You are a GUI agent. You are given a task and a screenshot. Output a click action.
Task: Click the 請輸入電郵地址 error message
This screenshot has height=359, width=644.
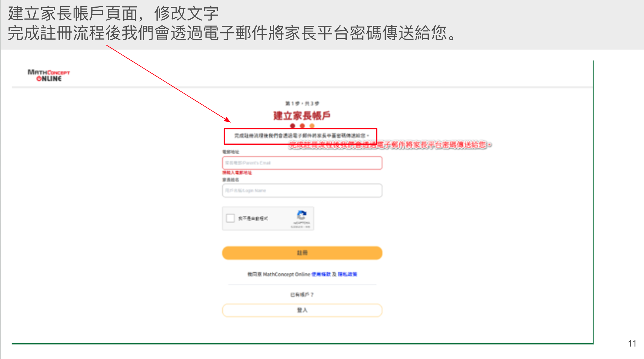coord(237,173)
